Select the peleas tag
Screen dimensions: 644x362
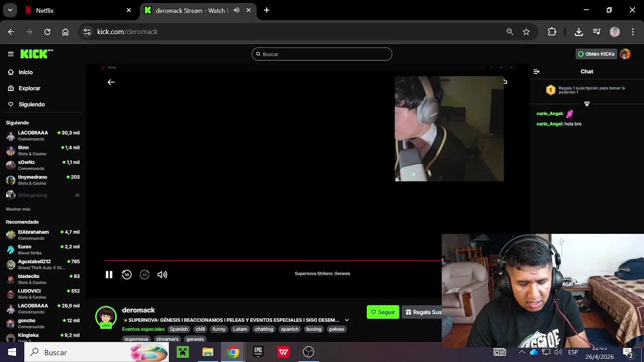pyautogui.click(x=337, y=329)
